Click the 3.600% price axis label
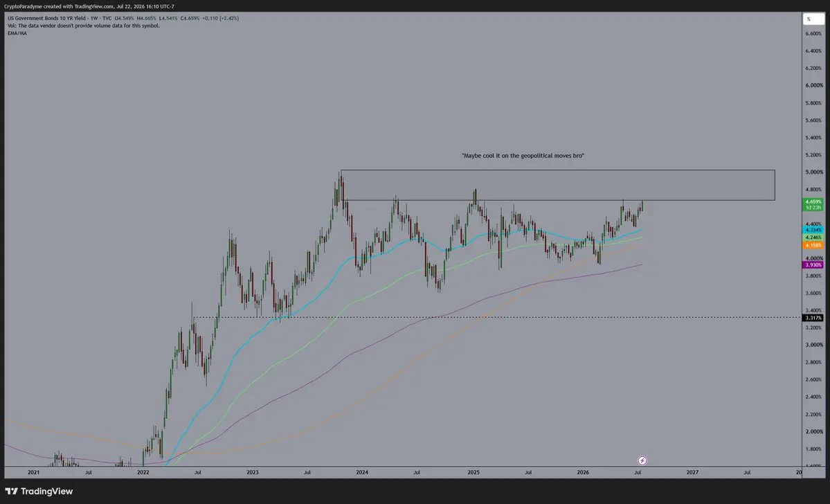 (x=814, y=294)
